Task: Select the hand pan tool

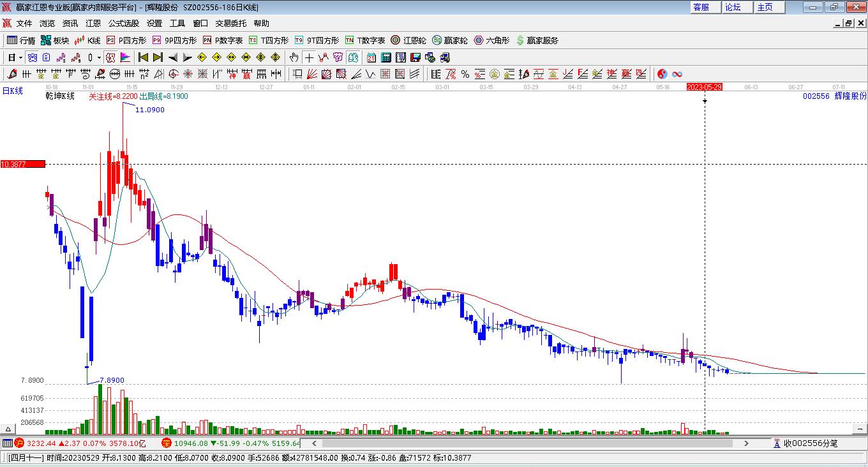Action: pos(294,57)
